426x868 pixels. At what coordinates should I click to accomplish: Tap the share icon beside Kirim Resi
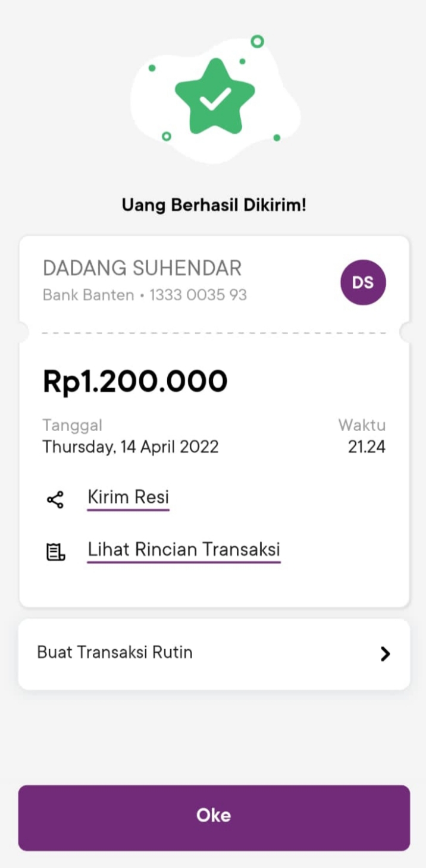coord(55,499)
